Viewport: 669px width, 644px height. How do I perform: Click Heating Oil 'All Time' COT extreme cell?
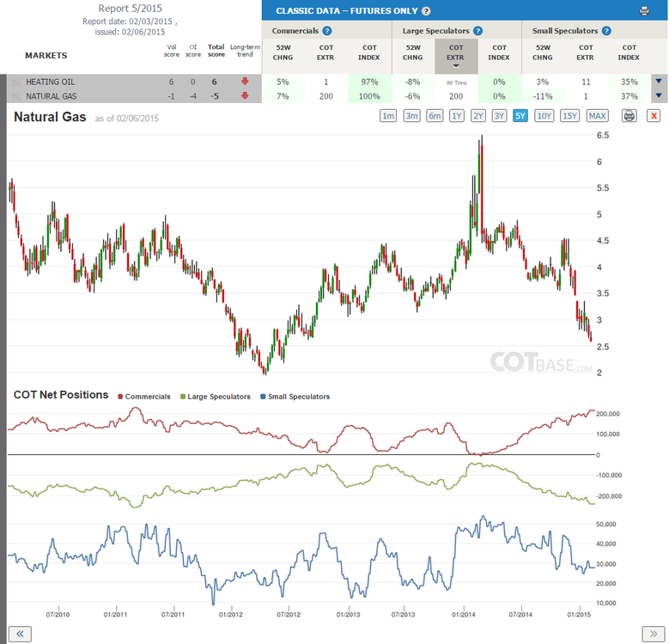click(456, 82)
